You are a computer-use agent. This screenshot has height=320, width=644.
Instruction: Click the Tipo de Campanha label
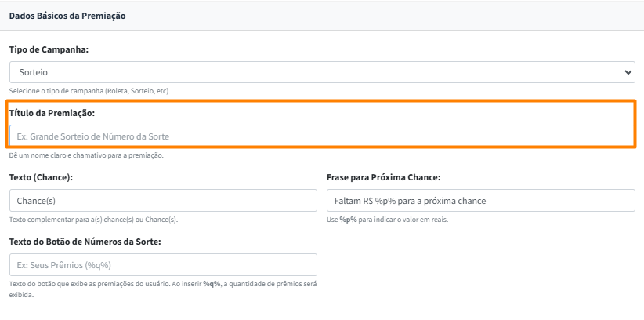(49, 49)
